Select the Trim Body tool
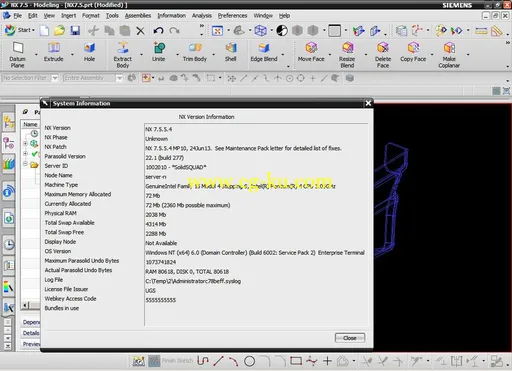This screenshot has height=371, width=512. (195, 52)
